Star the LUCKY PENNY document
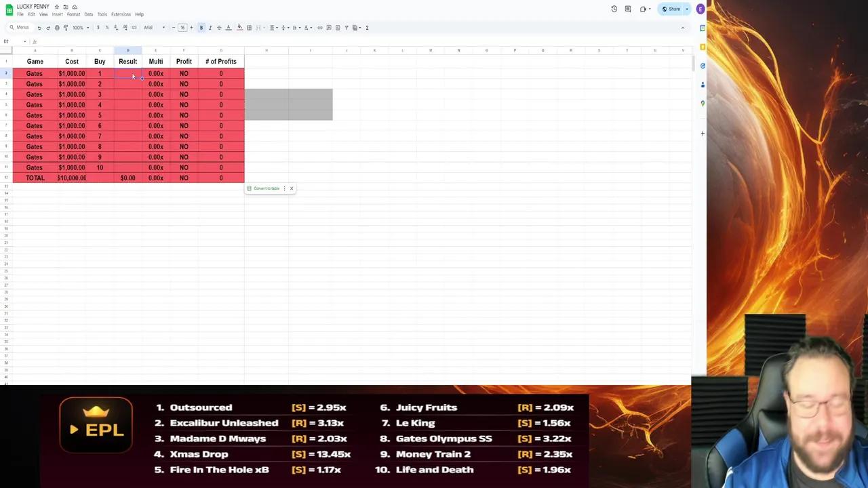The width and height of the screenshot is (868, 488). tap(56, 7)
